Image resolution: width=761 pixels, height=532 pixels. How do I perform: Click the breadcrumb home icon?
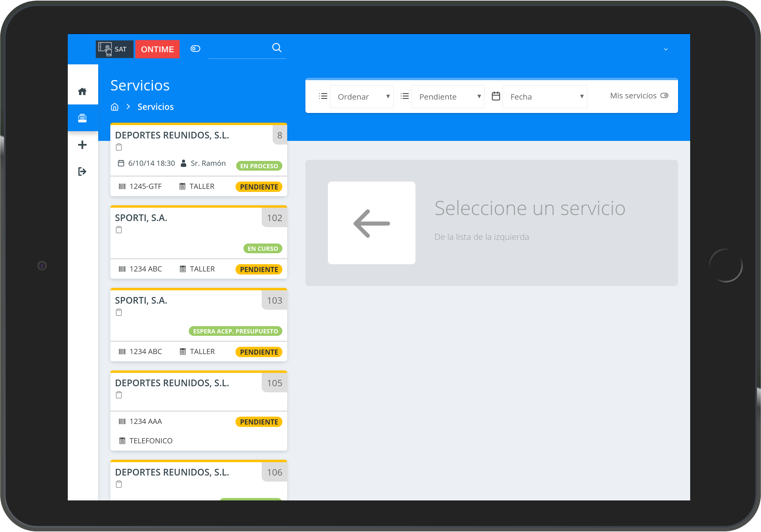(115, 107)
